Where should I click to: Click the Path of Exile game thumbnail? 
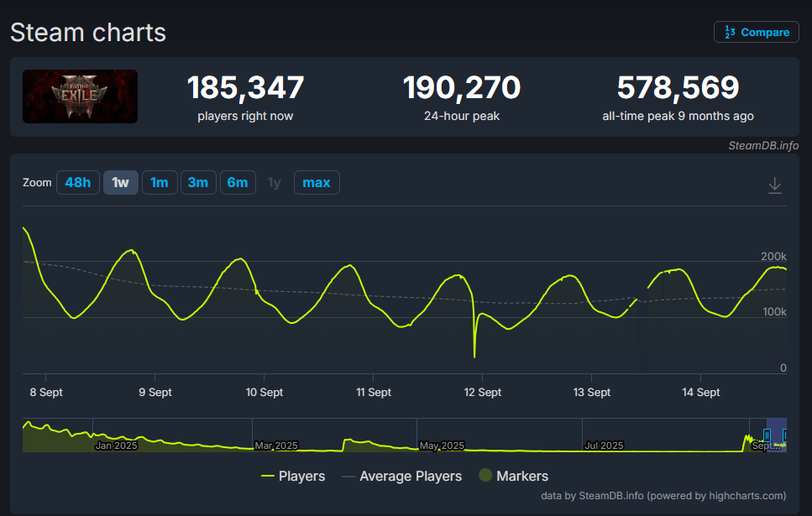click(81, 96)
